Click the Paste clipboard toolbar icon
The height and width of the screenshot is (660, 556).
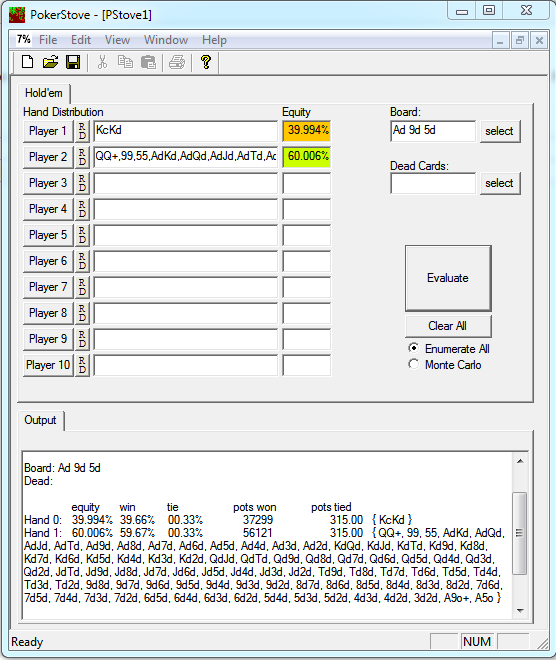coord(148,62)
